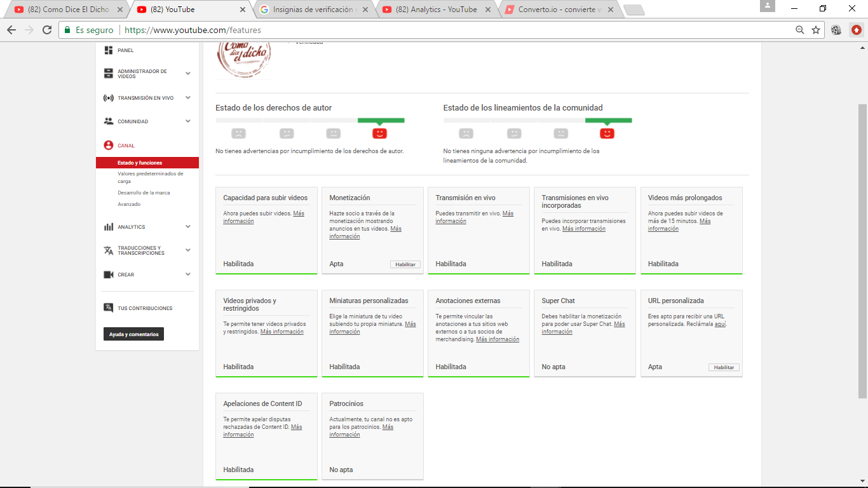Click the red arrow extension icon in the toolbar

[857, 30]
